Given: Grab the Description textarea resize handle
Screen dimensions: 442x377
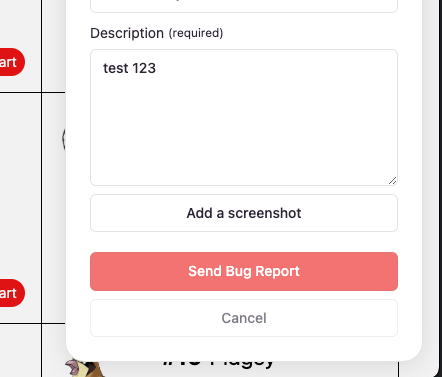Looking at the screenshot, I should (x=392, y=180).
